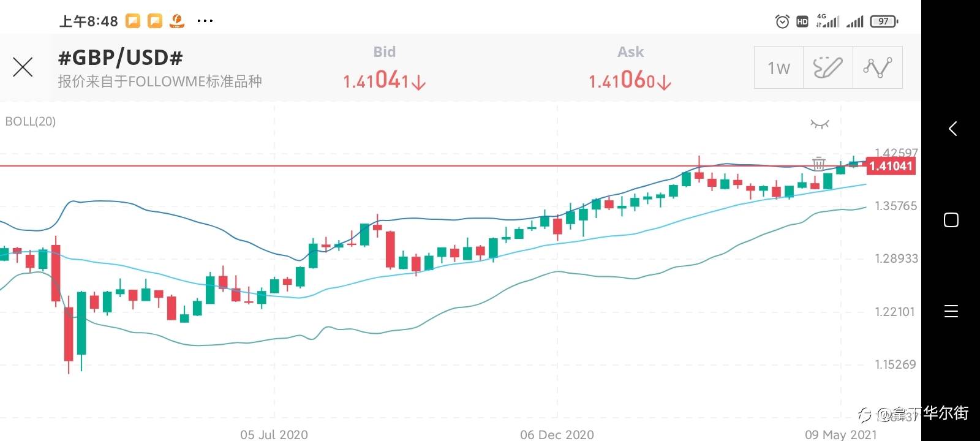Tap the 05 Jul 2020 date marker

274,434
